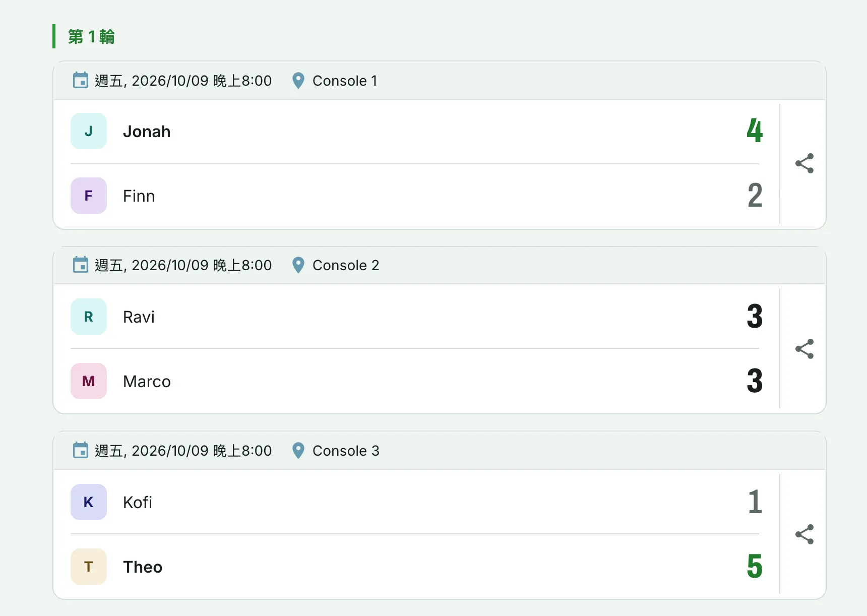Open player Ravi's name
Image resolution: width=867 pixels, height=616 pixels.
click(x=139, y=317)
